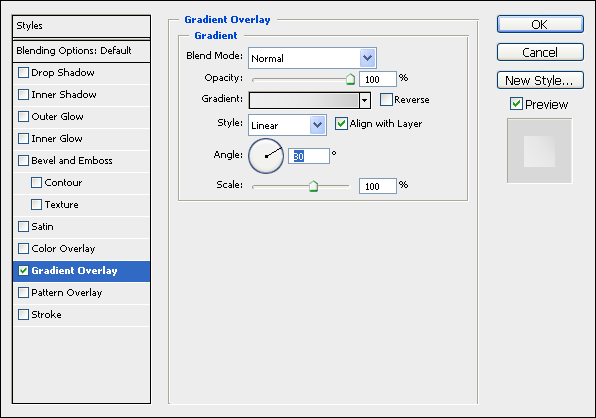Toggle the Align with Layer checkbox
Screen dimensions: 596x418
coord(341,124)
